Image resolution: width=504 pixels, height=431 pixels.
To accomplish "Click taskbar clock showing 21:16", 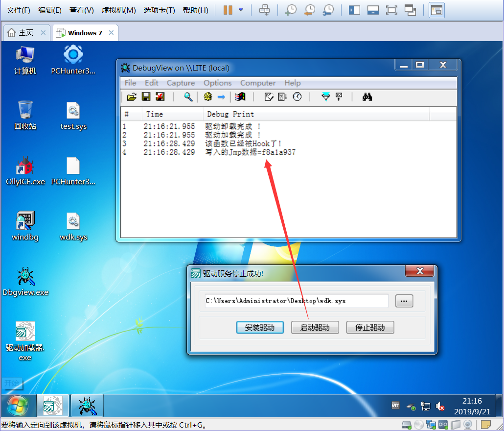I will [x=472, y=406].
